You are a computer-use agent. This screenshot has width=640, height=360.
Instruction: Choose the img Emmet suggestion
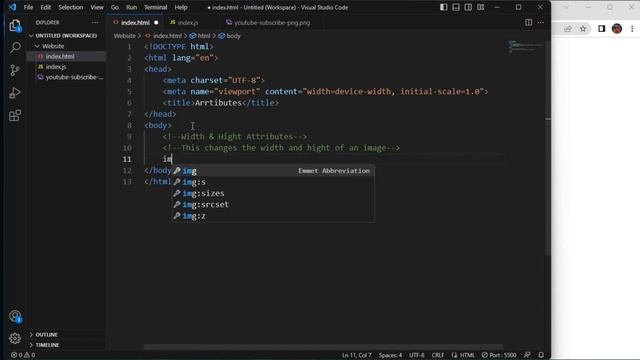tap(273, 171)
